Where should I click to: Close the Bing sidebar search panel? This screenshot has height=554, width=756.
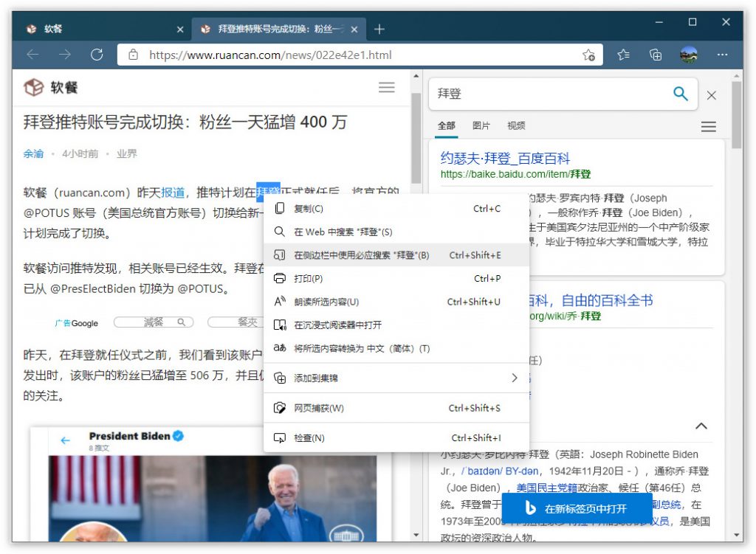click(x=711, y=95)
